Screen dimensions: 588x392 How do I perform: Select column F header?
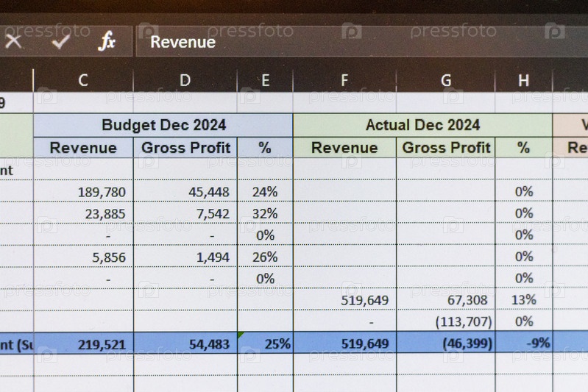click(344, 80)
